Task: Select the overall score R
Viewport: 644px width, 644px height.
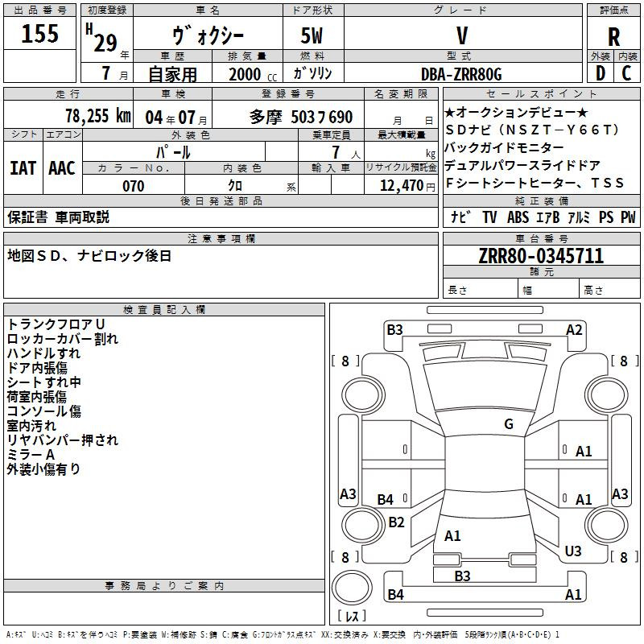Action: [x=613, y=37]
